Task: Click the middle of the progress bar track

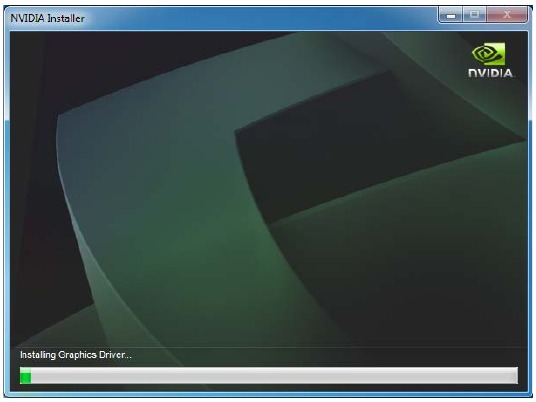Action: tap(269, 376)
